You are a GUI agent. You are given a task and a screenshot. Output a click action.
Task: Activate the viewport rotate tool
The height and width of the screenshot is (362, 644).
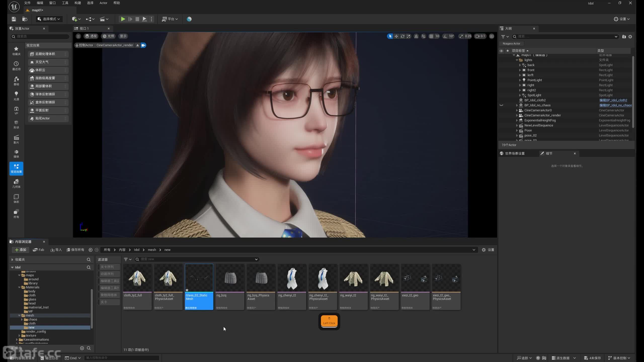[x=403, y=36]
